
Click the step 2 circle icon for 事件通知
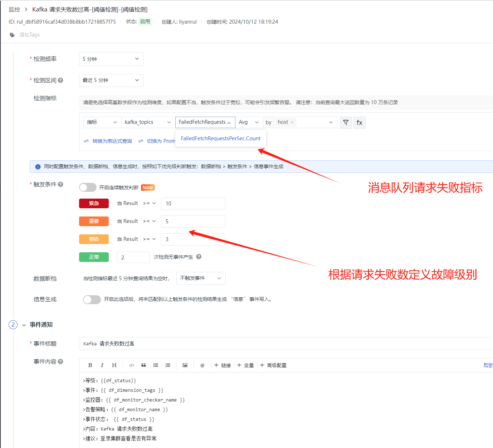tap(13, 325)
